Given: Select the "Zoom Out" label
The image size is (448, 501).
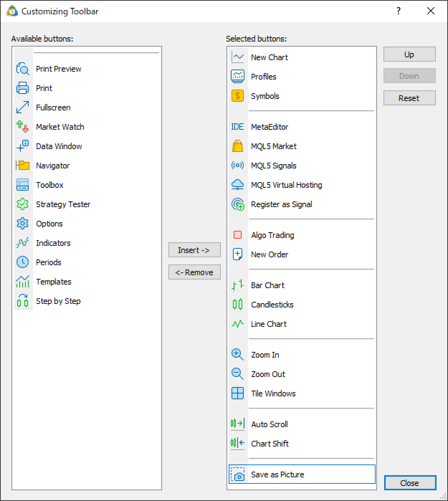Looking at the screenshot, I should [x=268, y=374].
